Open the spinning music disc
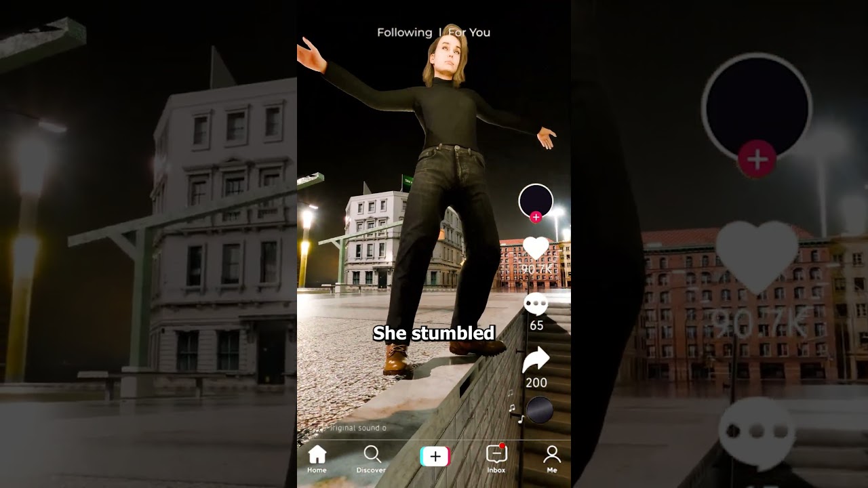868x488 pixels. click(540, 411)
